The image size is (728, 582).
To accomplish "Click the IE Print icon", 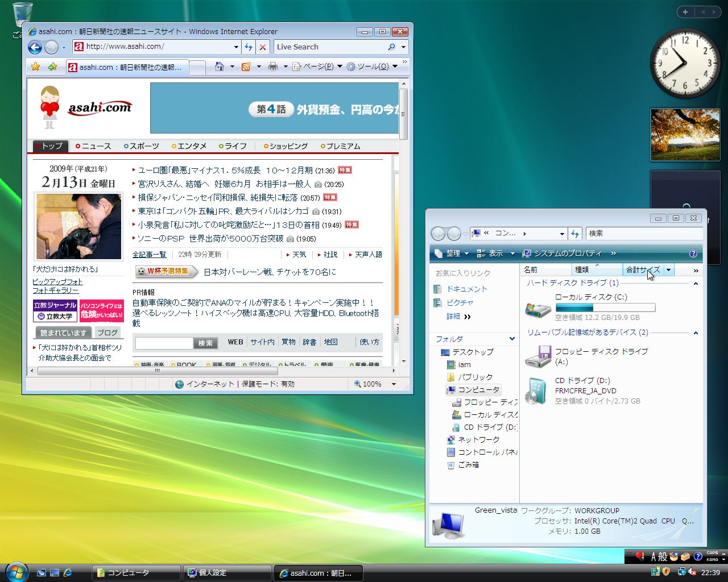I will click(273, 66).
